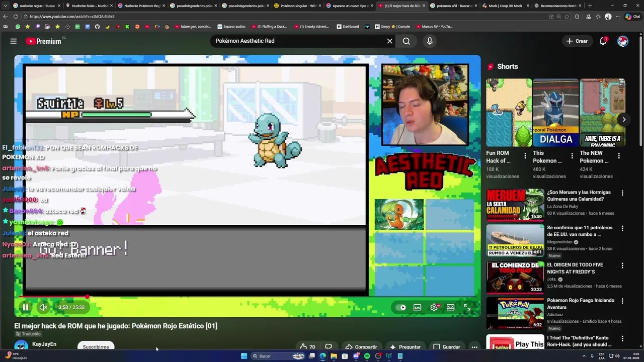Open the WhatsApp bookmark icon
The image size is (644, 362).
tap(18, 27)
